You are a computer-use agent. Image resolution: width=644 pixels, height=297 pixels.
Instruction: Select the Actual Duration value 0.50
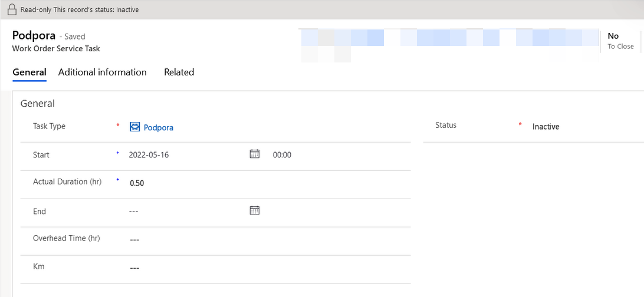pyautogui.click(x=137, y=183)
